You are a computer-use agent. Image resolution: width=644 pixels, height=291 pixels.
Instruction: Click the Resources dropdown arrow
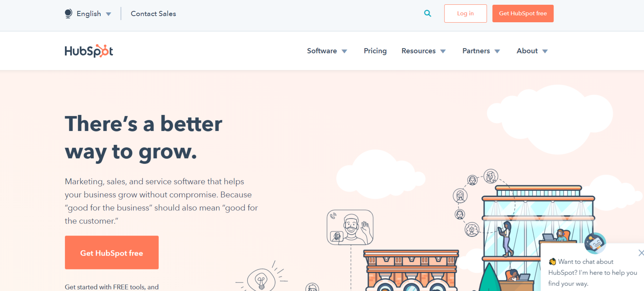(443, 51)
